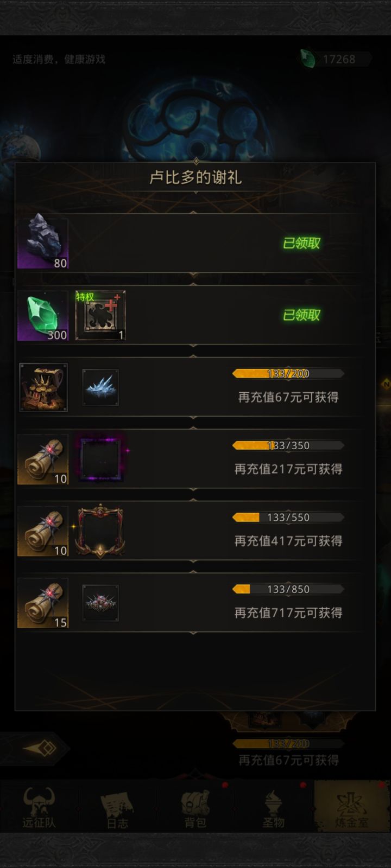Click 再充值717元可获得 recharge text
Viewport: 391px width, 868px height.
tap(288, 613)
